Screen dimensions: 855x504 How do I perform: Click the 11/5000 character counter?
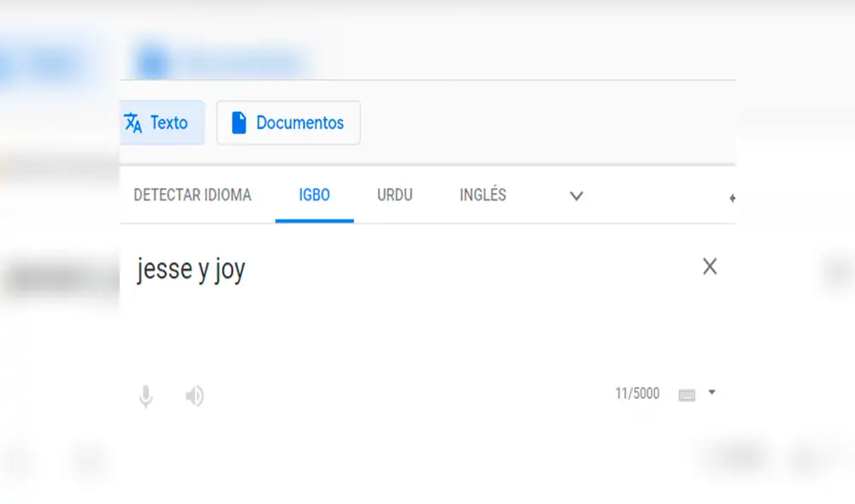[x=636, y=393]
